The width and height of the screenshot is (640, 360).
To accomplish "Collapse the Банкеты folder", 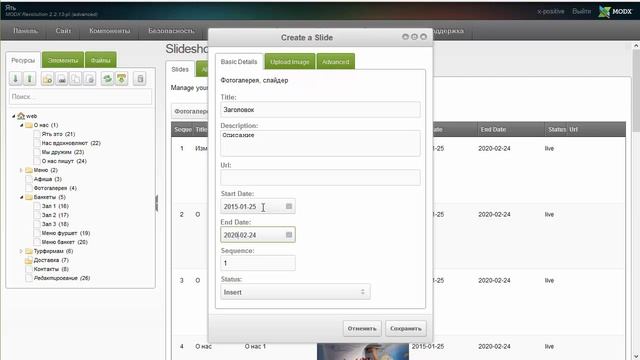I will 21,197.
